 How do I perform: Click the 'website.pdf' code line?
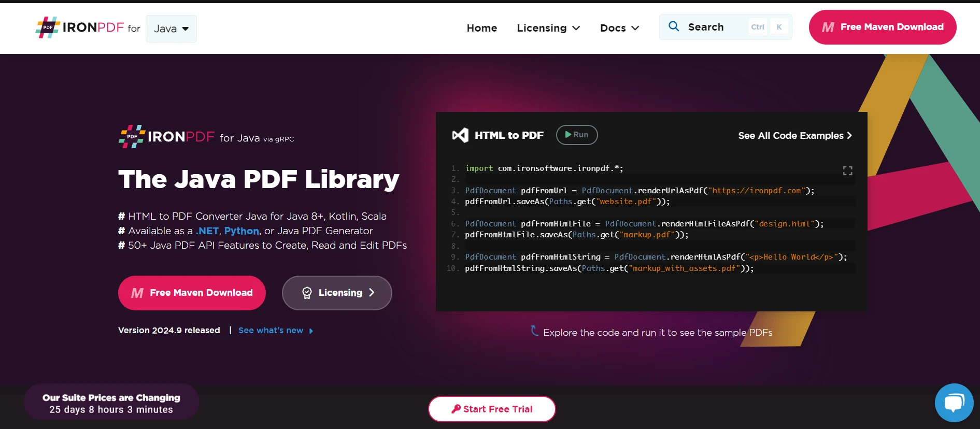click(x=567, y=202)
